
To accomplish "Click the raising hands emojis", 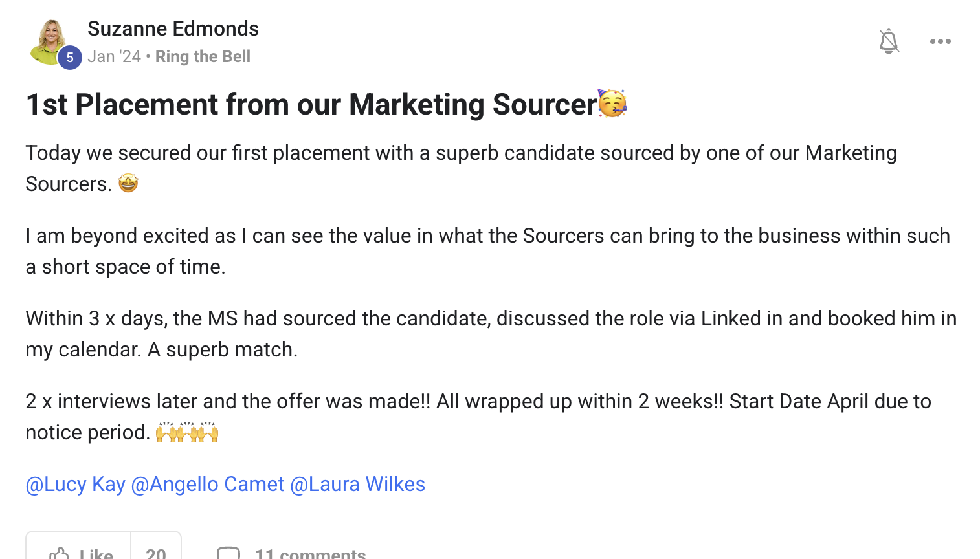I will pos(187,432).
